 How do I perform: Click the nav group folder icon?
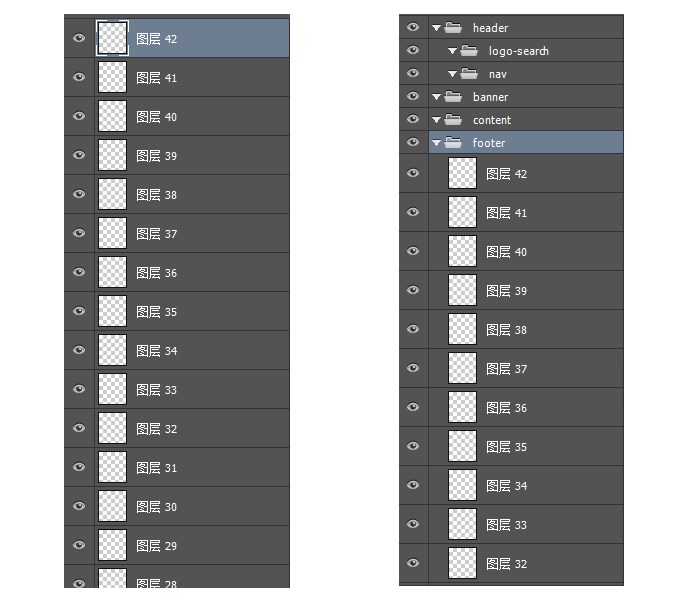[469, 74]
